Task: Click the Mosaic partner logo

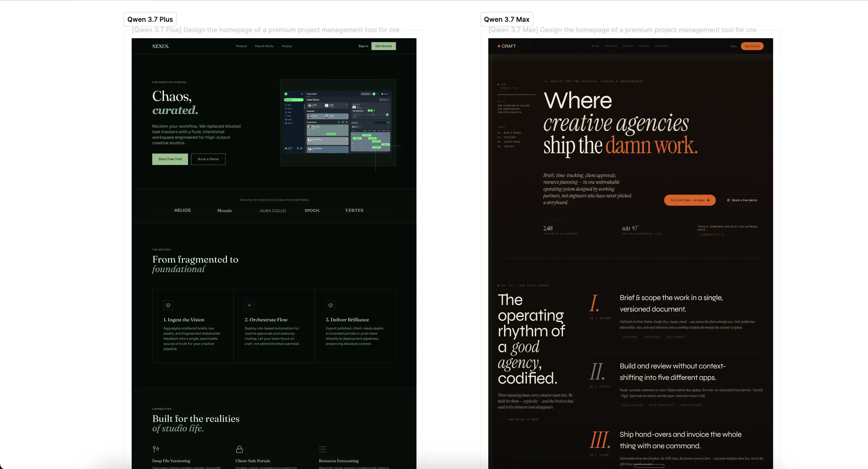Action: coord(224,211)
